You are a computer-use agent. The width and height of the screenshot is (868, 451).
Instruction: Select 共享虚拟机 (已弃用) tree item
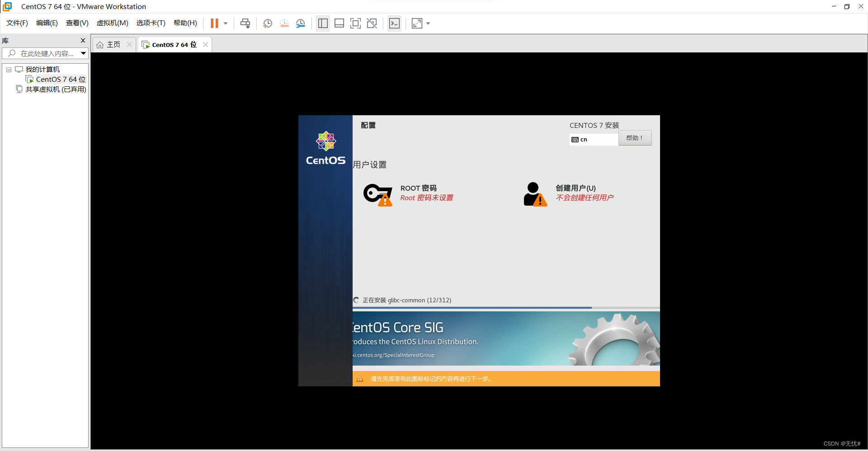point(56,89)
